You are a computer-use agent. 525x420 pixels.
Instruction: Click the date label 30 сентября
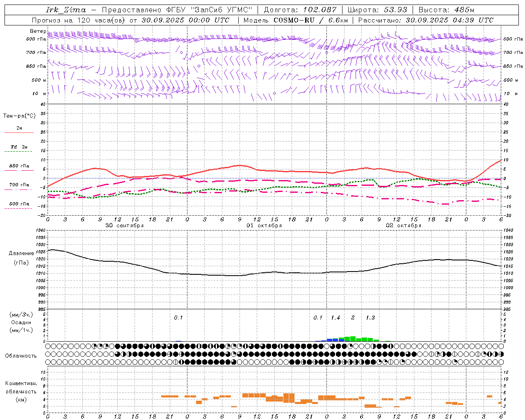tap(125, 226)
